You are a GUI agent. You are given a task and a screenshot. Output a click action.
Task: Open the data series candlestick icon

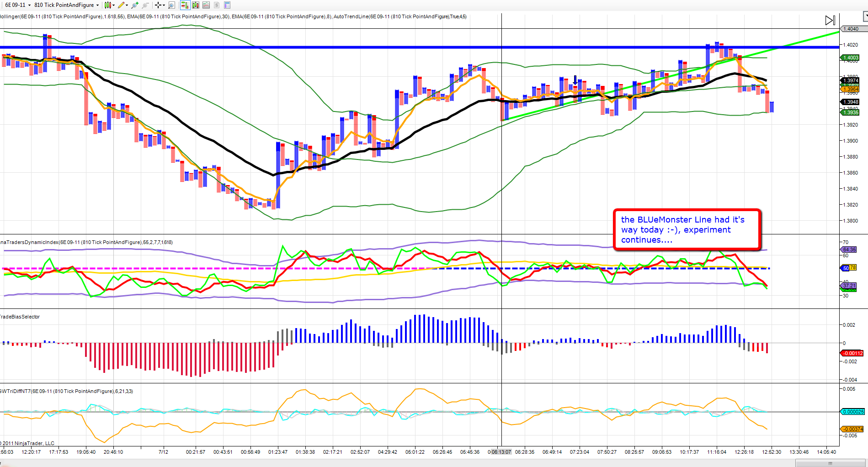point(196,5)
